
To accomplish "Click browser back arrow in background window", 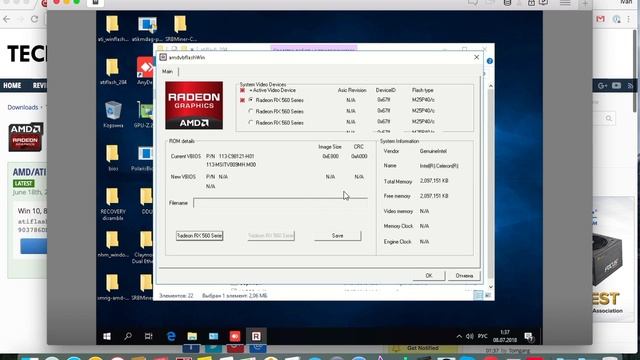I will coord(7,19).
